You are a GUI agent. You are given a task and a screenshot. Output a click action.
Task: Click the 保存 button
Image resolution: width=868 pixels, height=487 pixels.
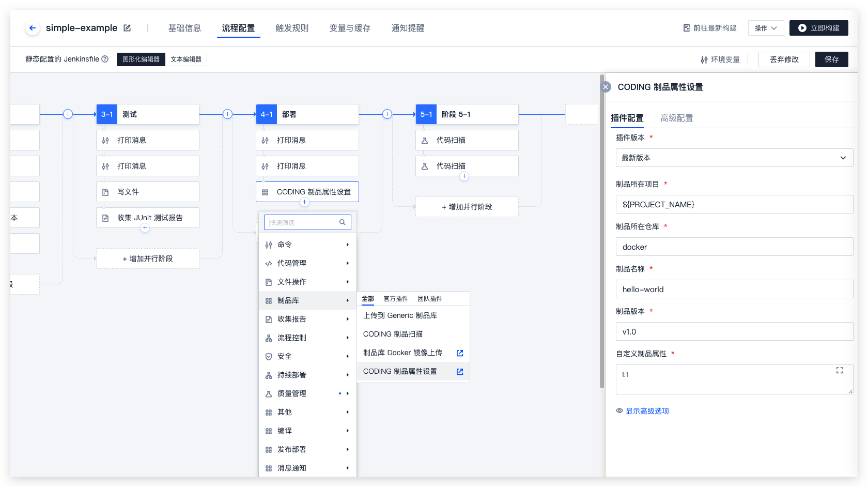click(832, 59)
